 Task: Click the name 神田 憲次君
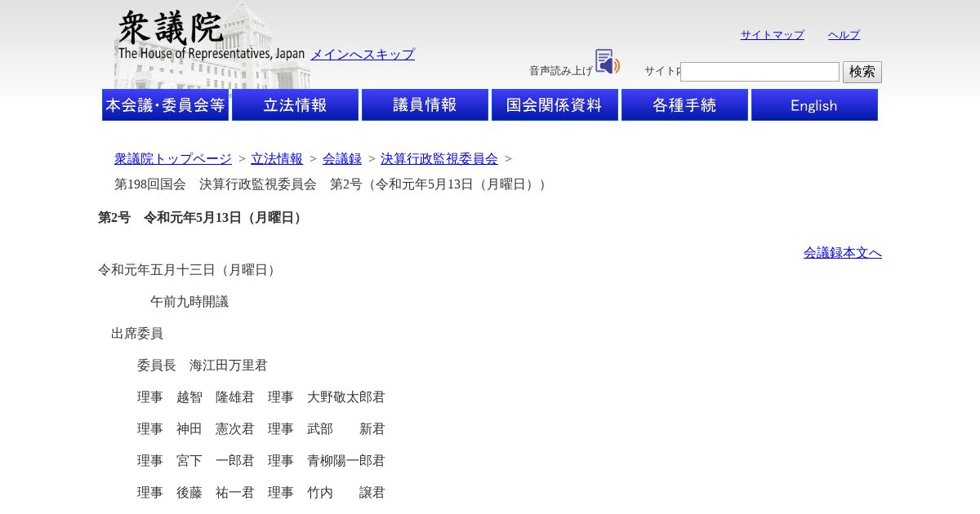(216, 428)
